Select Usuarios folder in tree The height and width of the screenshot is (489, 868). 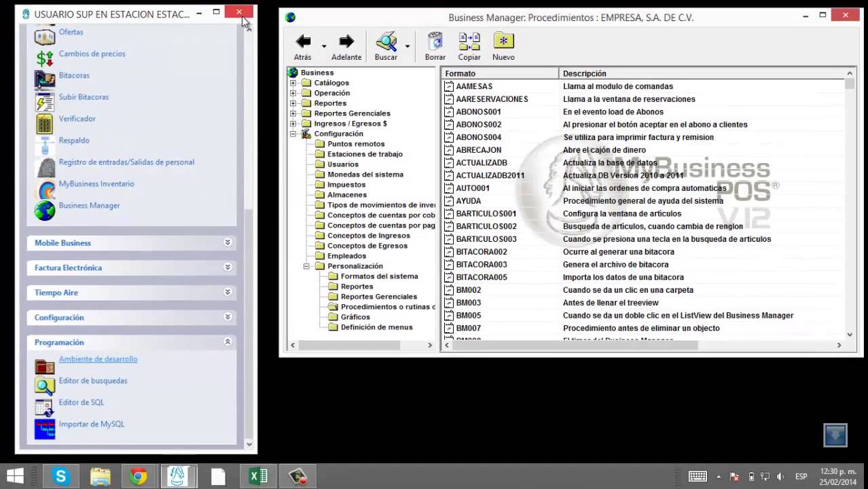(343, 164)
